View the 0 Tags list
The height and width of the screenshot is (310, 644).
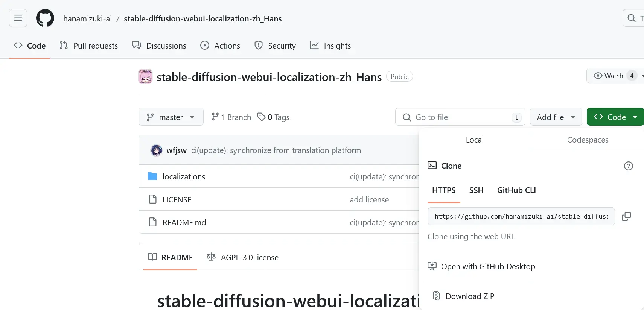click(x=273, y=117)
